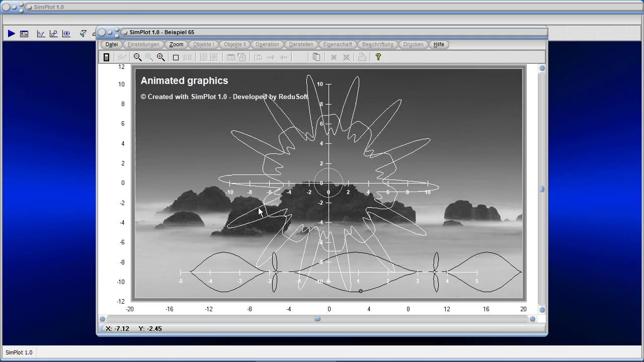Click the SimPlot 1.0 taskbar button
Image resolution: width=644 pixels, height=362 pixels.
[x=19, y=352]
